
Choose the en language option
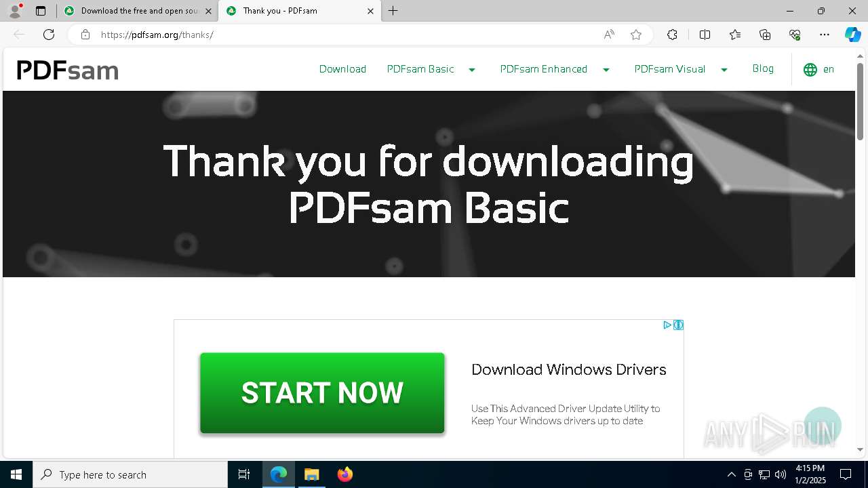[x=829, y=69]
